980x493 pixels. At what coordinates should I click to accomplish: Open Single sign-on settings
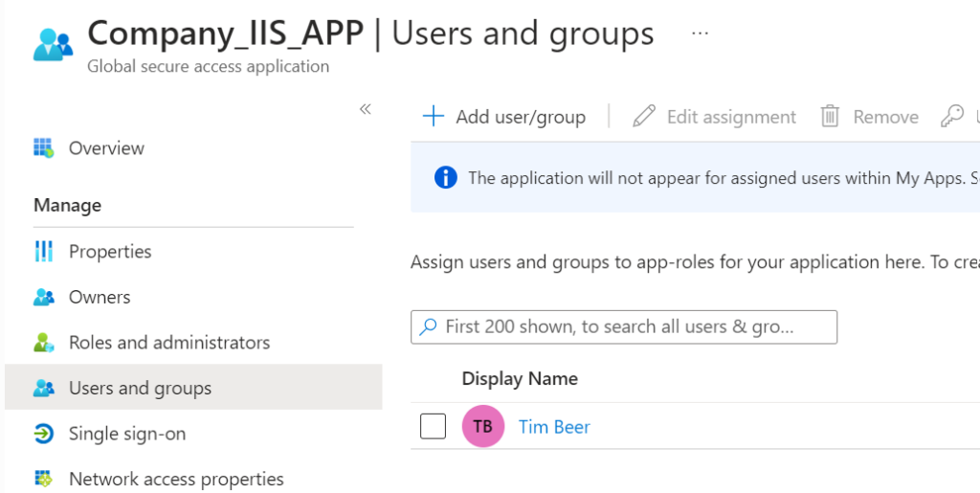127,434
